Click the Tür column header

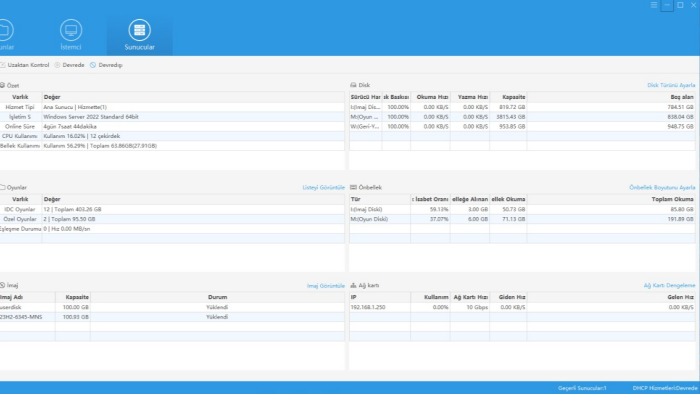[380, 199]
